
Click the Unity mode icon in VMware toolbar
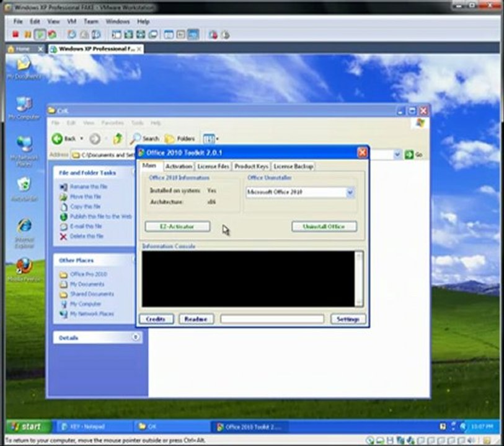coord(153,34)
